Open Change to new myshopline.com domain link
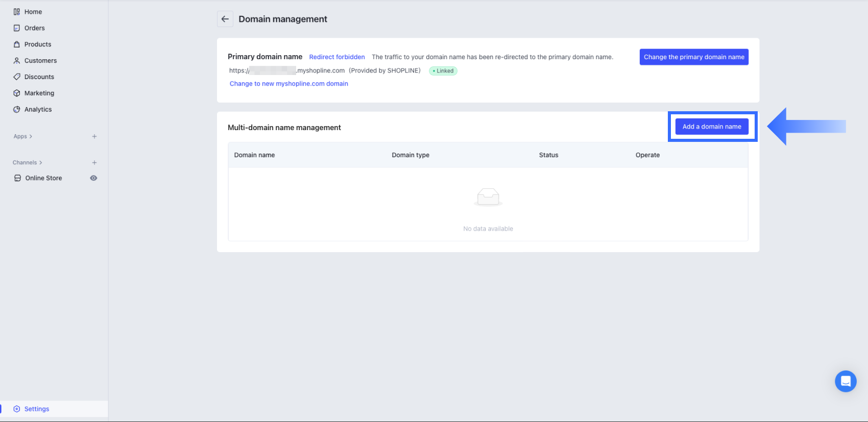 coord(288,84)
